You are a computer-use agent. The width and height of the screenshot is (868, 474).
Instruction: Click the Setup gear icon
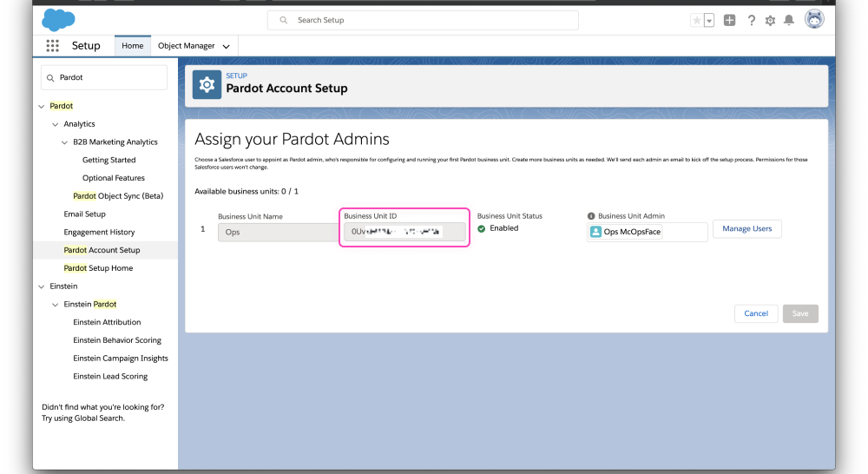770,20
